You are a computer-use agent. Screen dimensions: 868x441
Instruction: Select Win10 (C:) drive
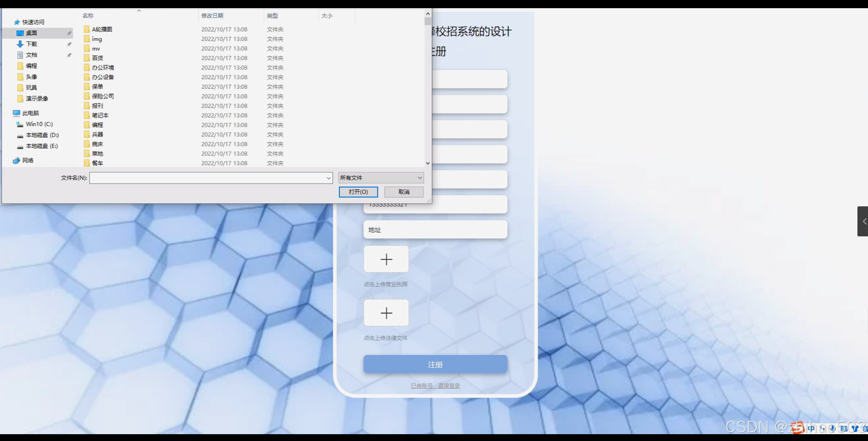(39, 124)
